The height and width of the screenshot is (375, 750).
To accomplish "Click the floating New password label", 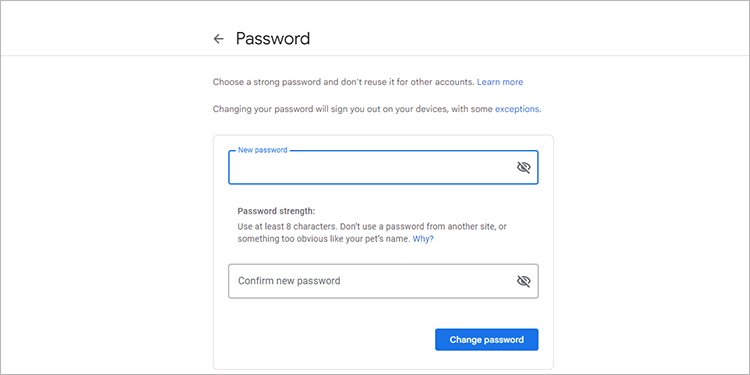I will (x=262, y=150).
